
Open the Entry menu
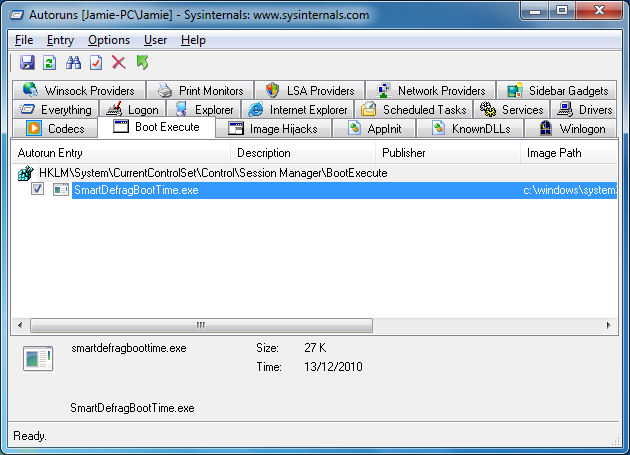[x=60, y=40]
